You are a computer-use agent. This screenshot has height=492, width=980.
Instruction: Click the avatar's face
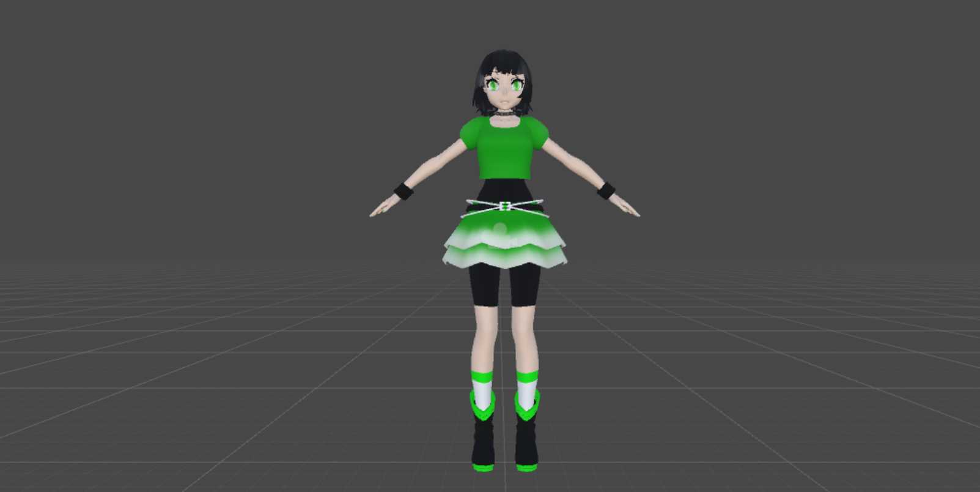pyautogui.click(x=503, y=92)
